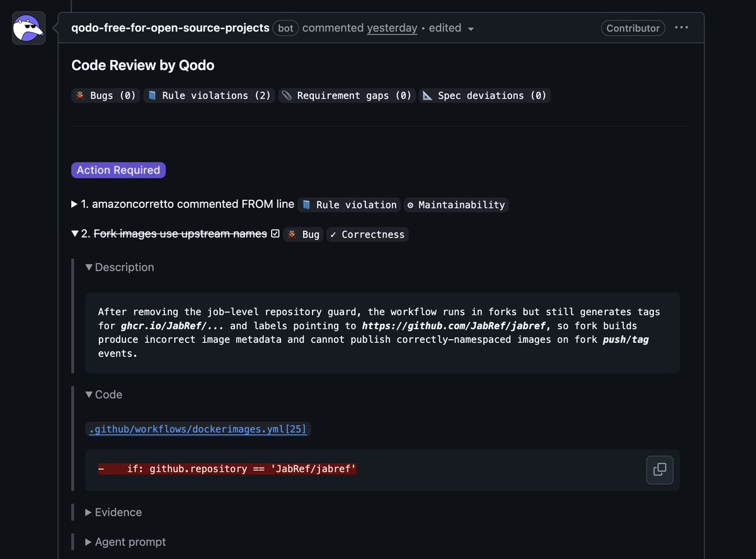Click the Bugs (0) tag
This screenshot has width=756, height=559.
pyautogui.click(x=106, y=96)
